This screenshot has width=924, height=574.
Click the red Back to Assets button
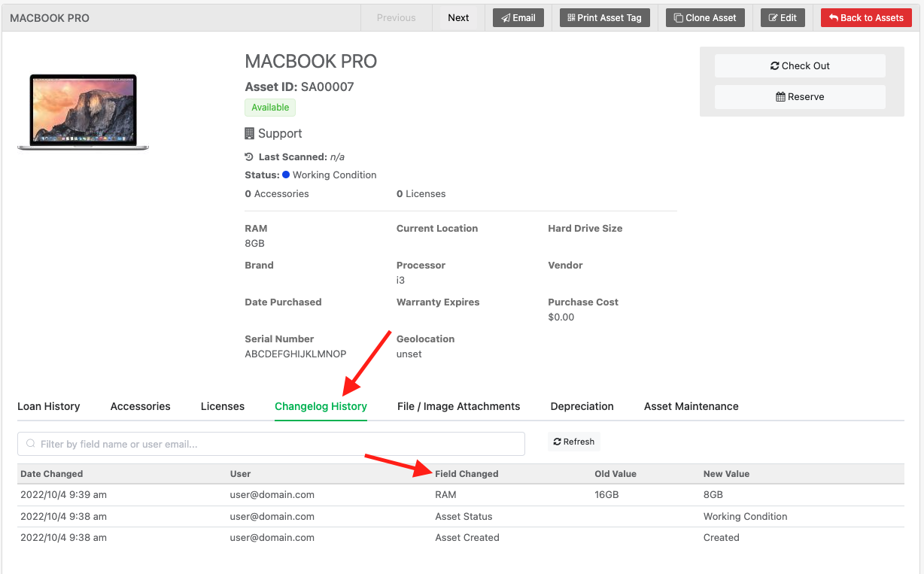pos(866,18)
